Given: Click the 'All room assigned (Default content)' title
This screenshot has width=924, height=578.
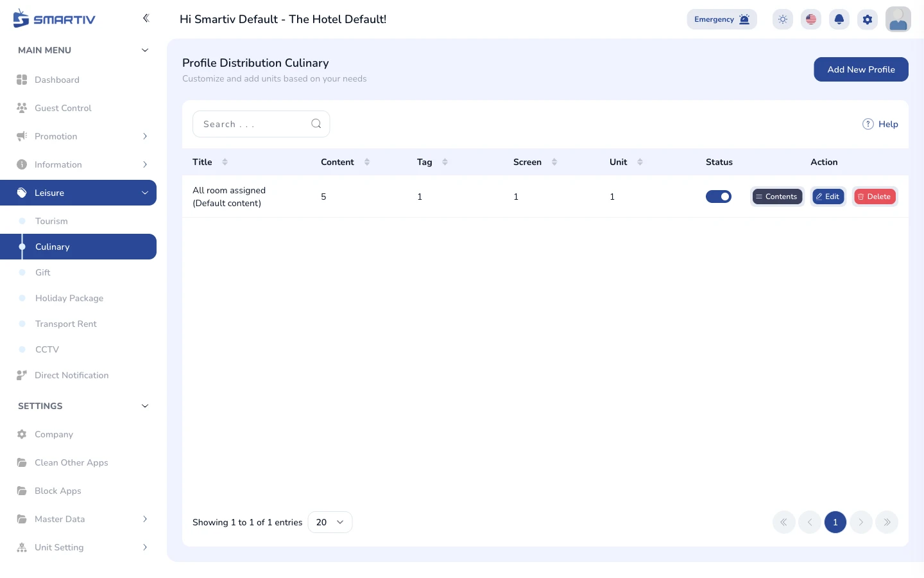Looking at the screenshot, I should [x=229, y=197].
